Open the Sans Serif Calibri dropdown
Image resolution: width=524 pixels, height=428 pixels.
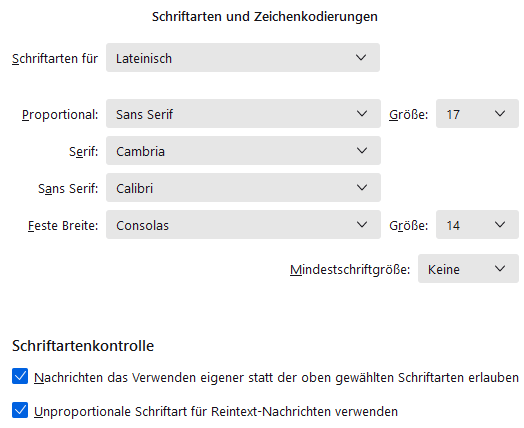tap(243, 187)
